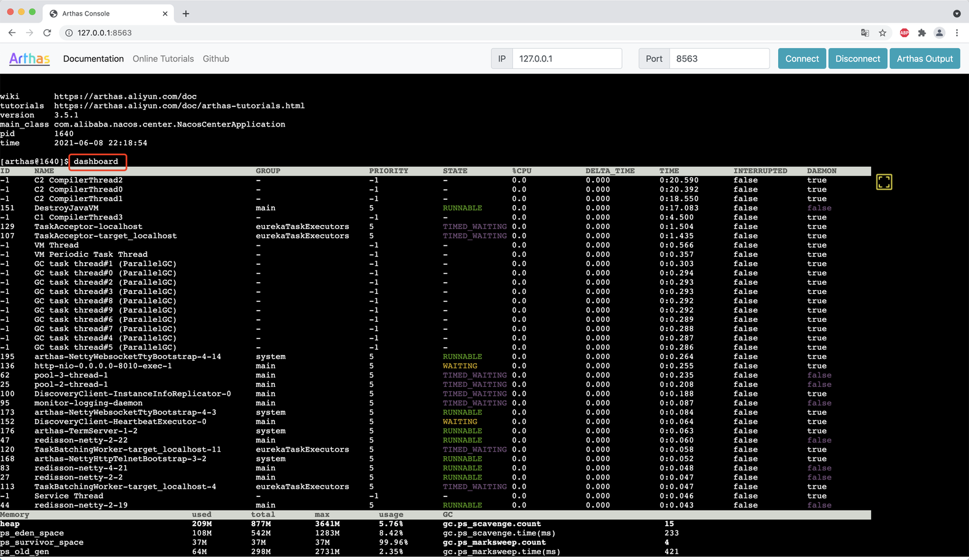
Task: Expand the tab search dropdown arrow
Action: pyautogui.click(x=957, y=13)
